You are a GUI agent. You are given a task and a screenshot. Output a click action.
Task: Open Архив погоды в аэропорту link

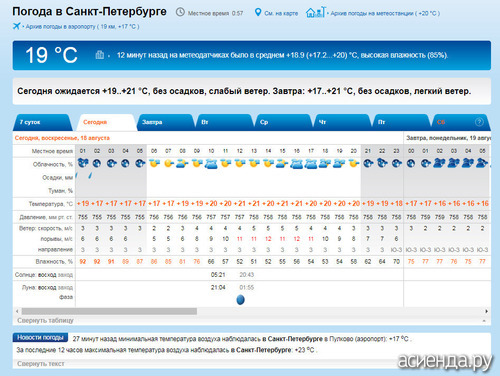82,26
